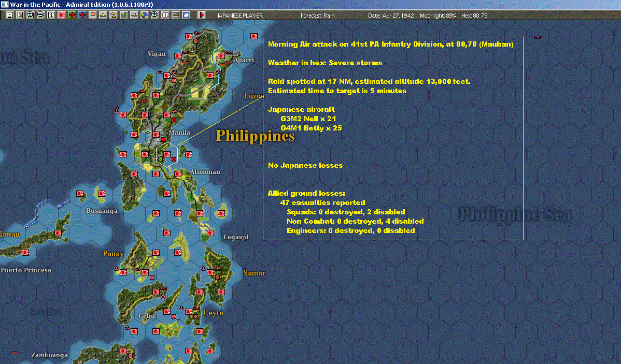Screen dimensions: 621x364
Task: Click the Panay island label
Action: (x=113, y=254)
